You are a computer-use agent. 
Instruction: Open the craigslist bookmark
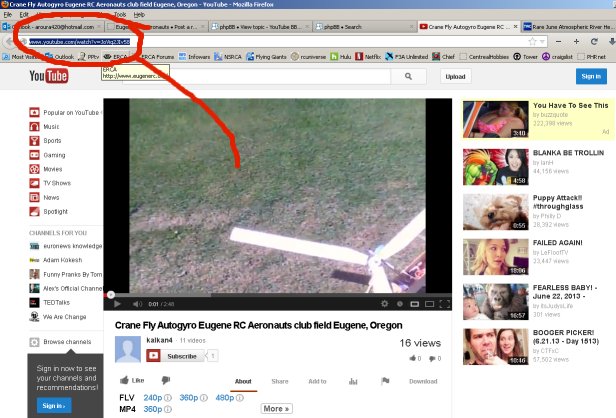(x=557, y=57)
